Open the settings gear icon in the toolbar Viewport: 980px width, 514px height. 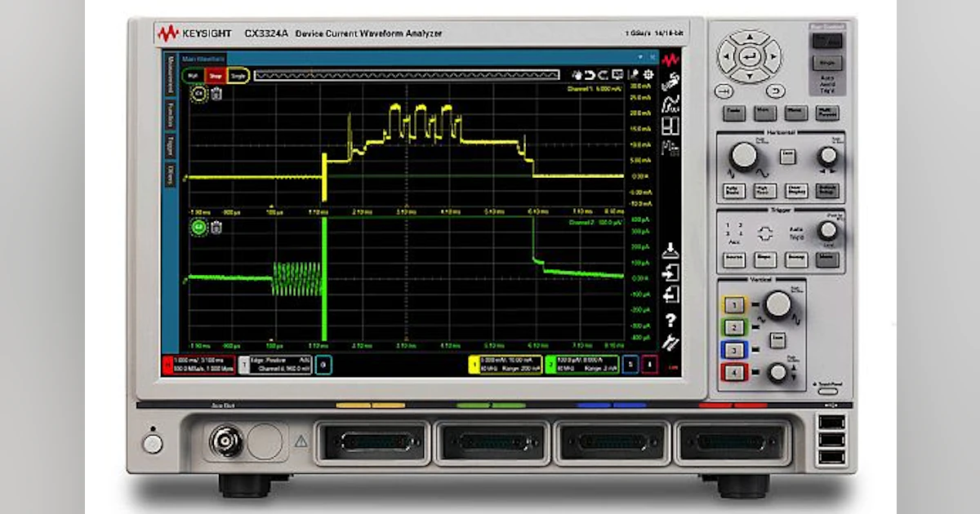point(648,74)
